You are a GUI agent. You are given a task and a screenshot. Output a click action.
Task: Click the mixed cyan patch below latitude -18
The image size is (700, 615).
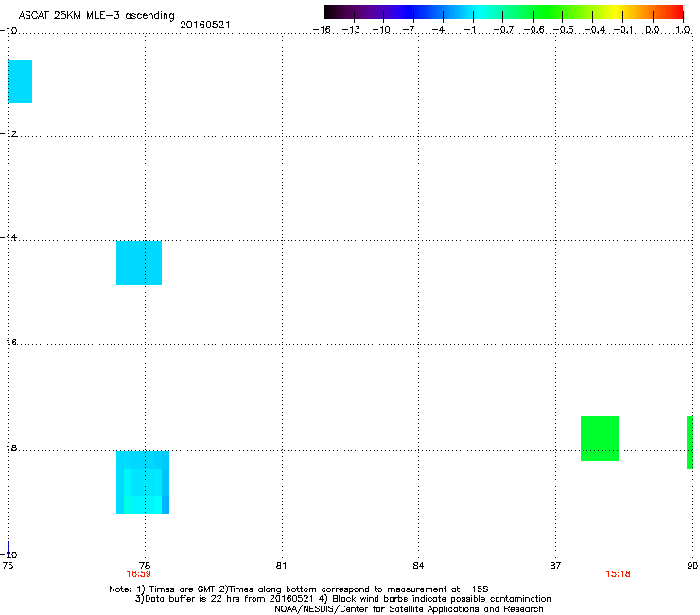click(x=143, y=483)
